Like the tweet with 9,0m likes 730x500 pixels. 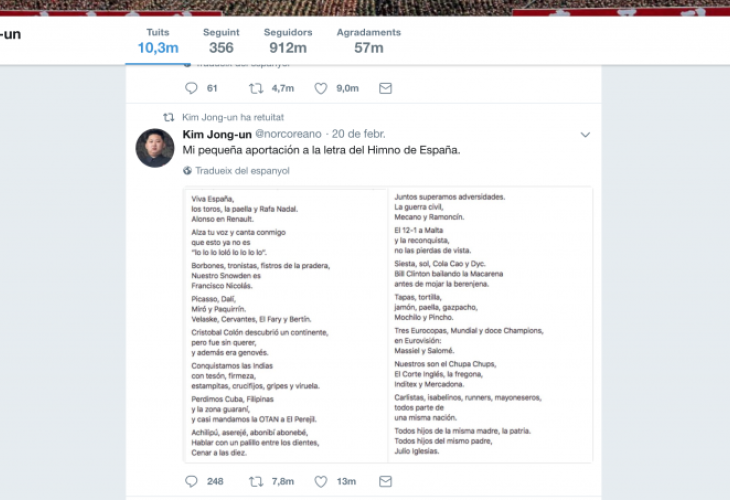[321, 88]
